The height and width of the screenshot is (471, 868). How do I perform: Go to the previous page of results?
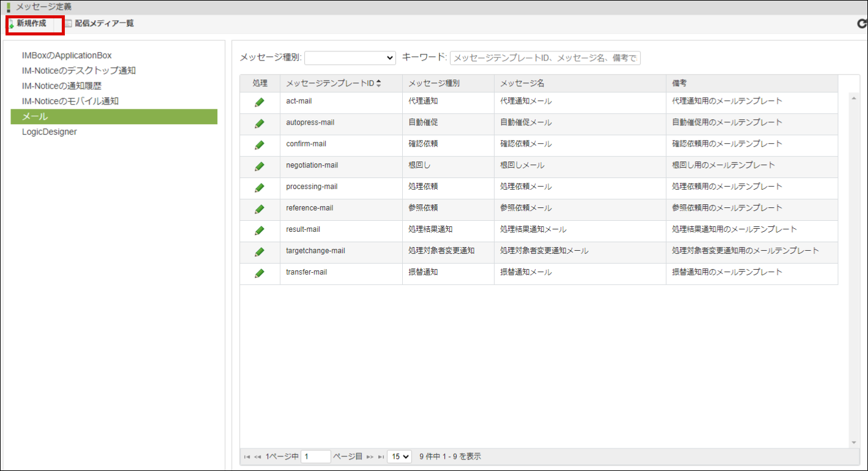(258, 457)
